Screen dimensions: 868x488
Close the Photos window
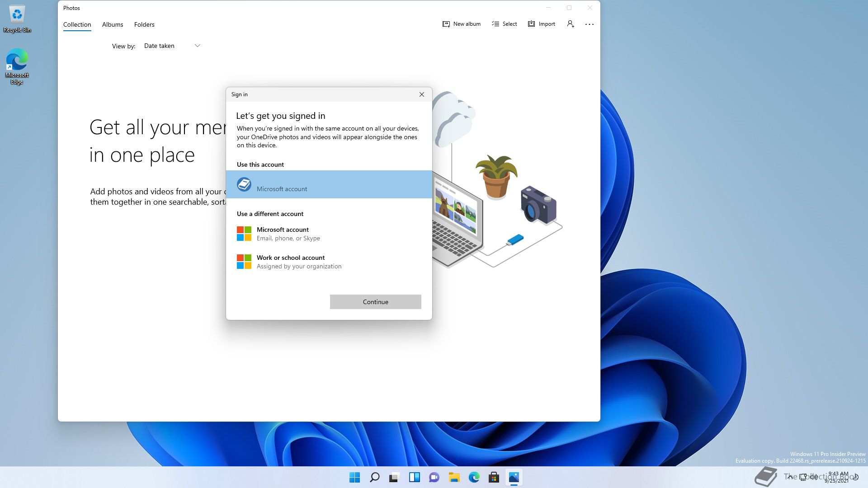pyautogui.click(x=590, y=8)
